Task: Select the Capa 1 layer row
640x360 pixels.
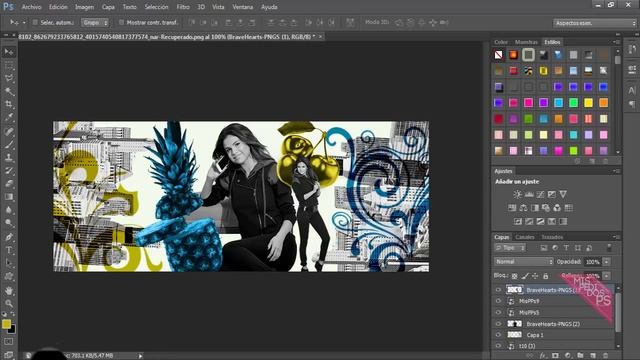Action: 553,335
